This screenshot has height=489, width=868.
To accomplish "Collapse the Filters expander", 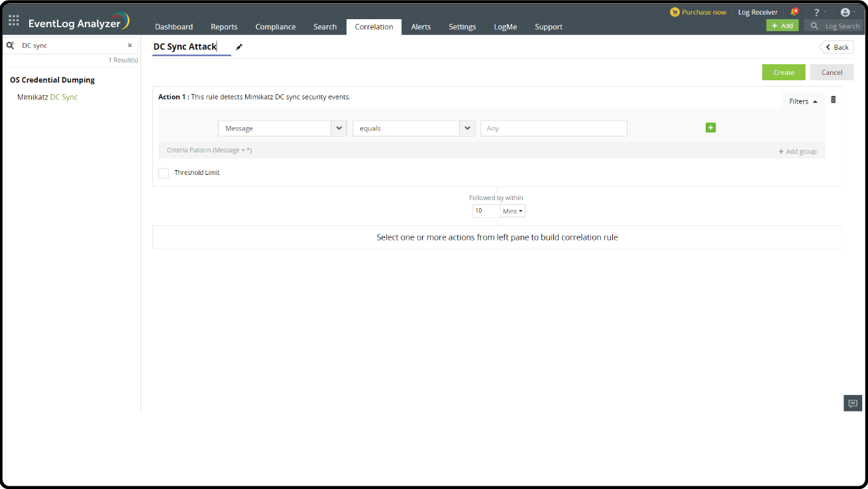I will 803,101.
